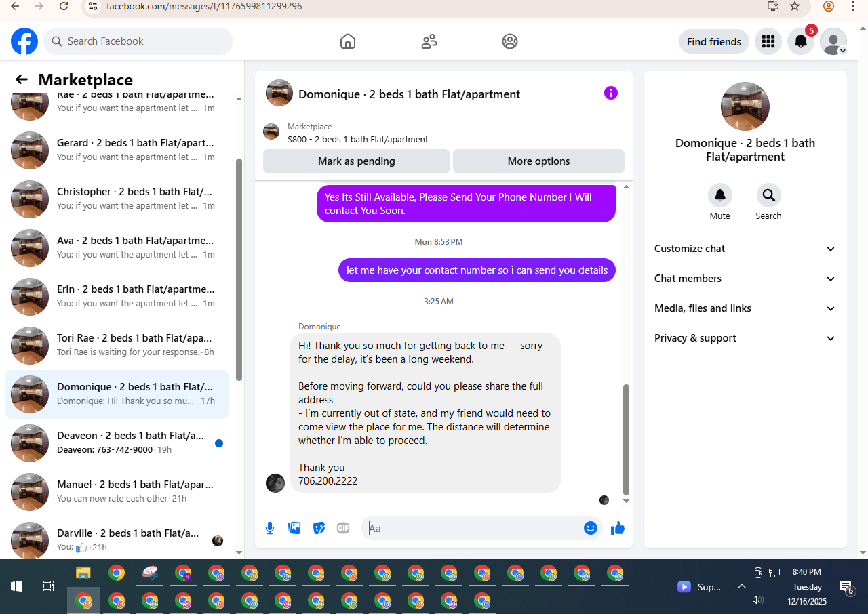Image resolution: width=868 pixels, height=614 pixels.
Task: Expand Media, files and links section
Action: click(745, 308)
